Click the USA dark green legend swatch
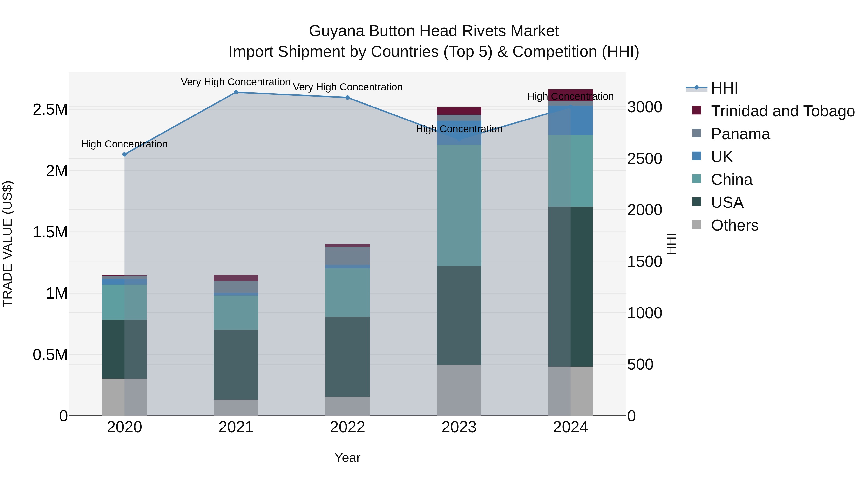Screen dimensions: 868x488 coord(697,201)
